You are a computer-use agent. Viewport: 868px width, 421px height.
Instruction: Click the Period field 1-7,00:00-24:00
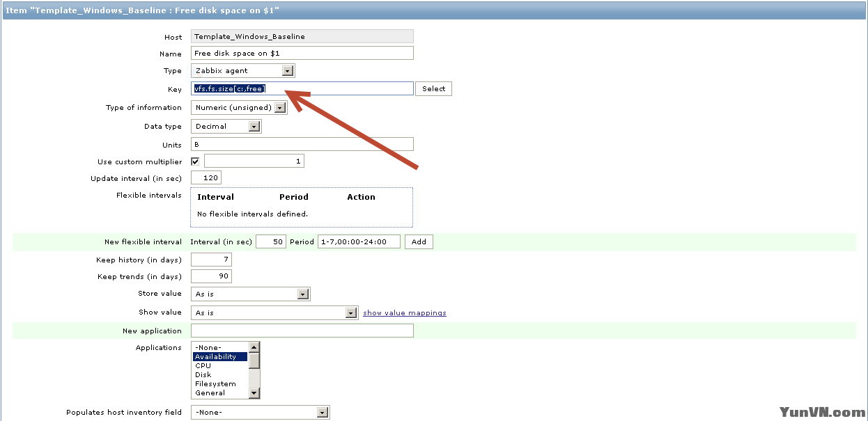[359, 241]
